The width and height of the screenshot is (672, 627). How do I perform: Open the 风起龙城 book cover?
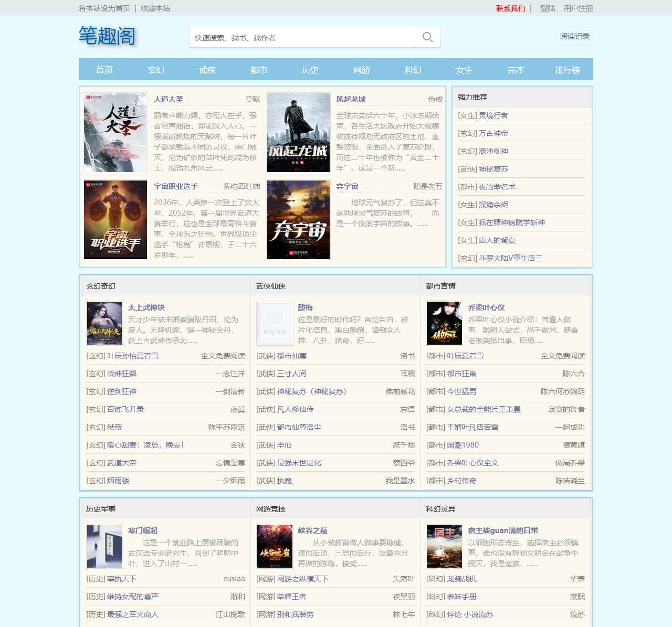coord(298,133)
